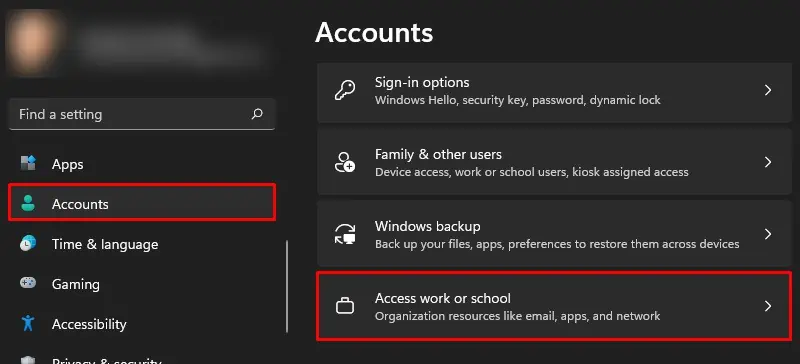
Task: Open the Gaming settings category
Action: [x=142, y=284]
